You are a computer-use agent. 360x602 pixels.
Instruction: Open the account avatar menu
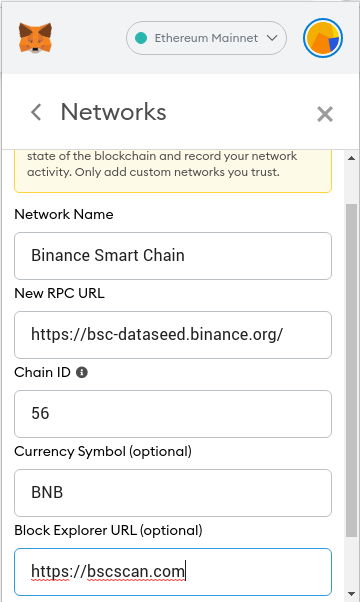322,38
